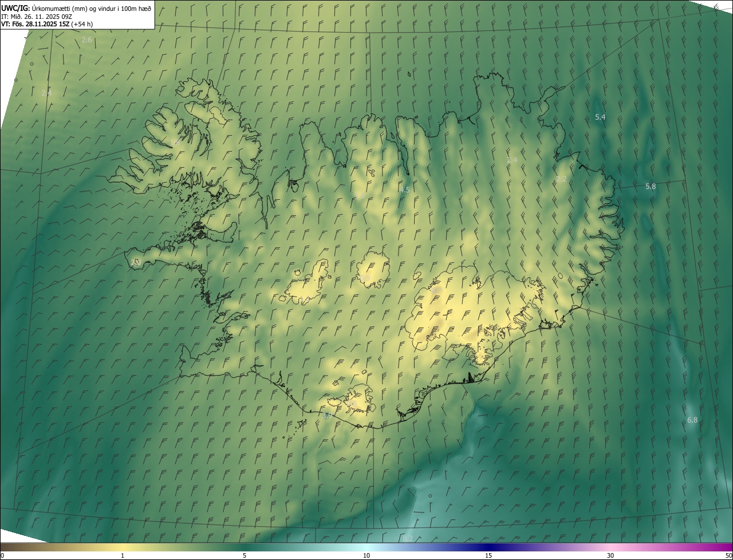Click the 6.8 value label over the southeast sea
Viewport: 733px width, 560px height.
point(692,420)
